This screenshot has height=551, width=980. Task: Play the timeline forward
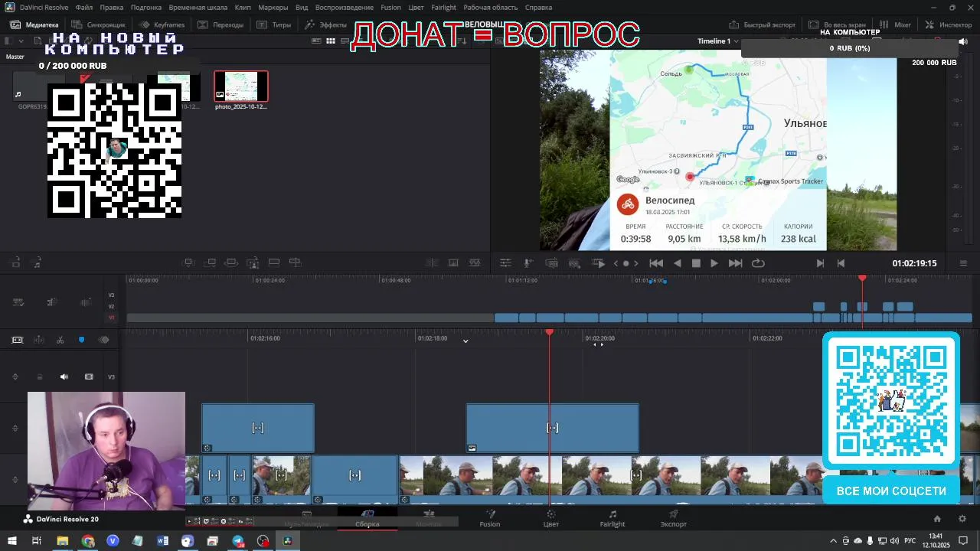click(714, 263)
